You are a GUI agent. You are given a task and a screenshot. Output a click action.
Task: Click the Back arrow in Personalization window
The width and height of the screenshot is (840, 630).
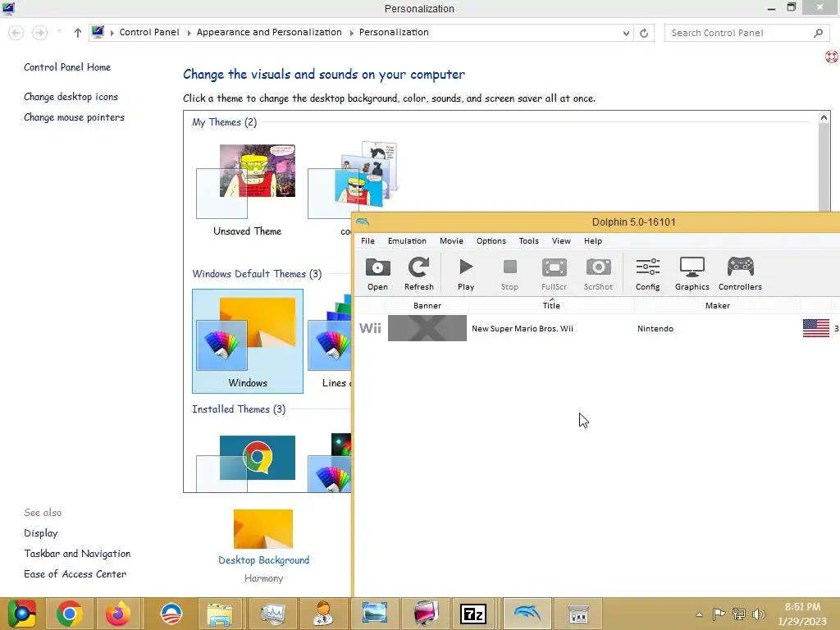(16, 33)
